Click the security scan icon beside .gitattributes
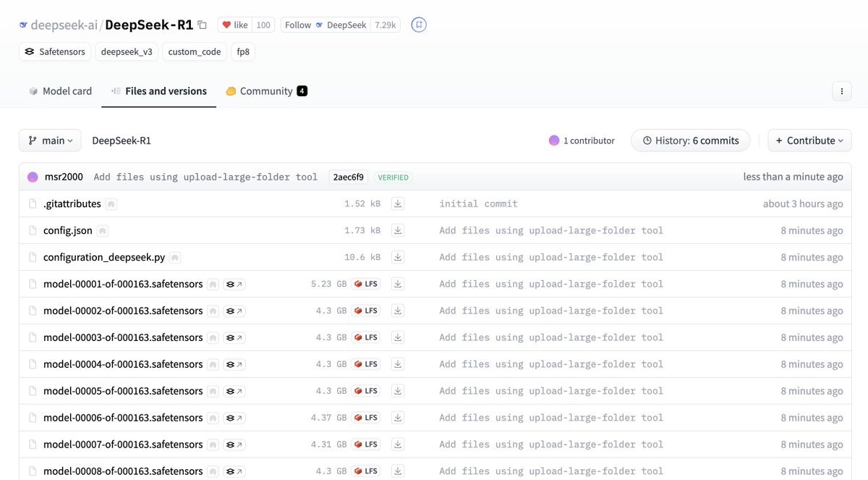This screenshot has height=480, width=868. point(111,204)
